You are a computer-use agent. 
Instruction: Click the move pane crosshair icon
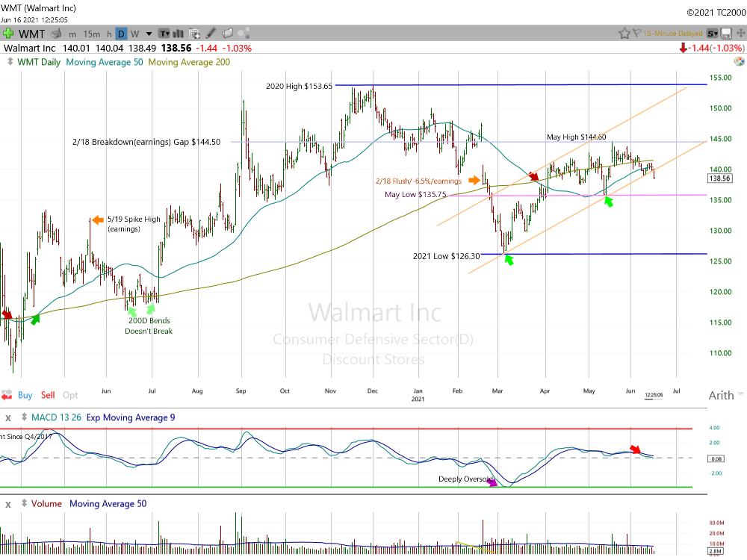tap(740, 34)
